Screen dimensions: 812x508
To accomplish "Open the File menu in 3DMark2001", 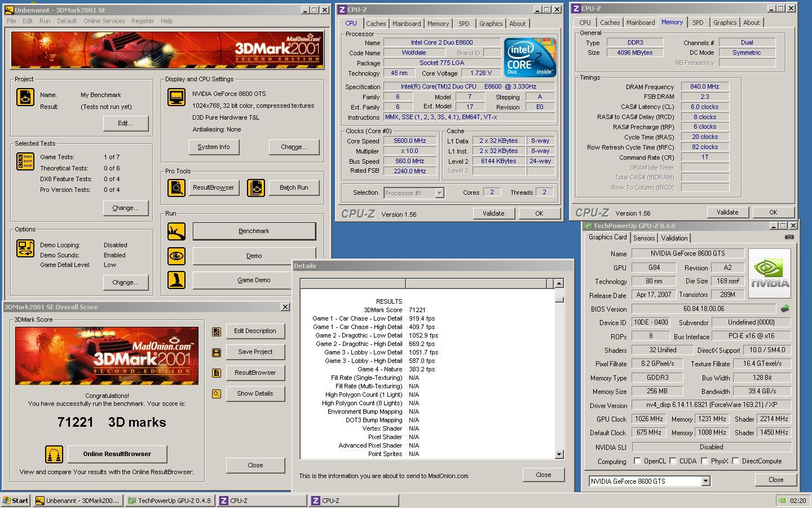I will (x=11, y=21).
